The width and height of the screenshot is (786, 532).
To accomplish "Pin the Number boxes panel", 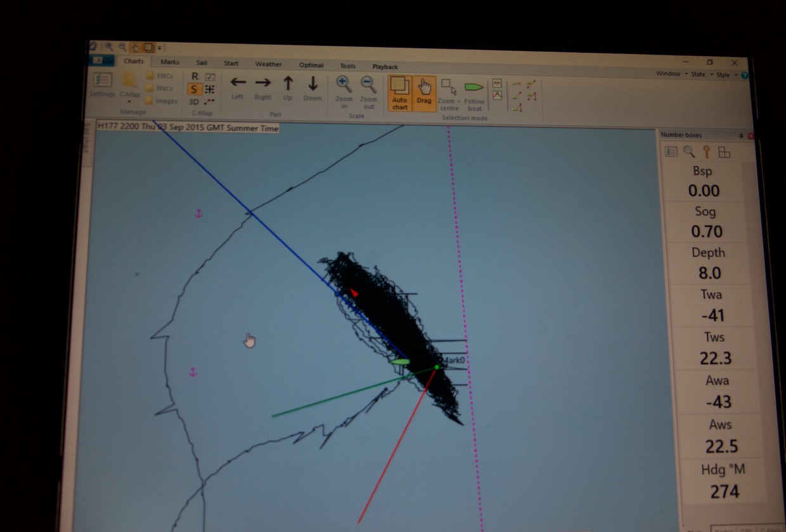I will (x=740, y=136).
